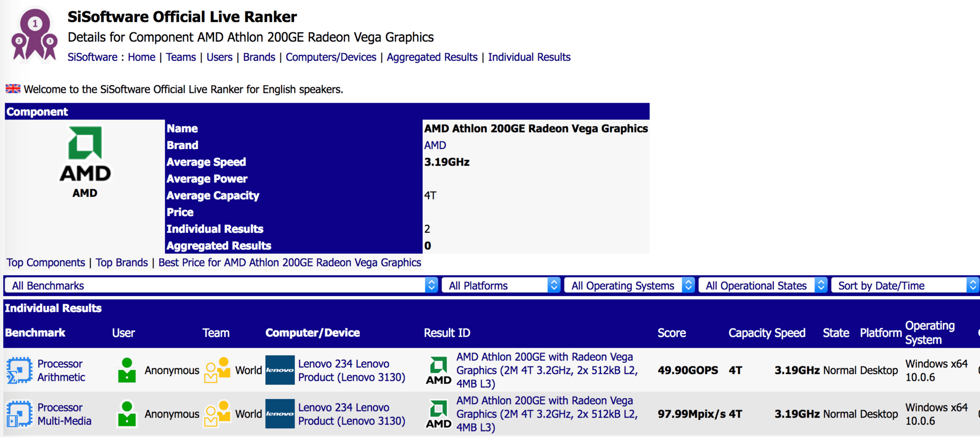The image size is (980, 437).
Task: Click the Processor Multi-Media benchmark icon
Action: 19,414
